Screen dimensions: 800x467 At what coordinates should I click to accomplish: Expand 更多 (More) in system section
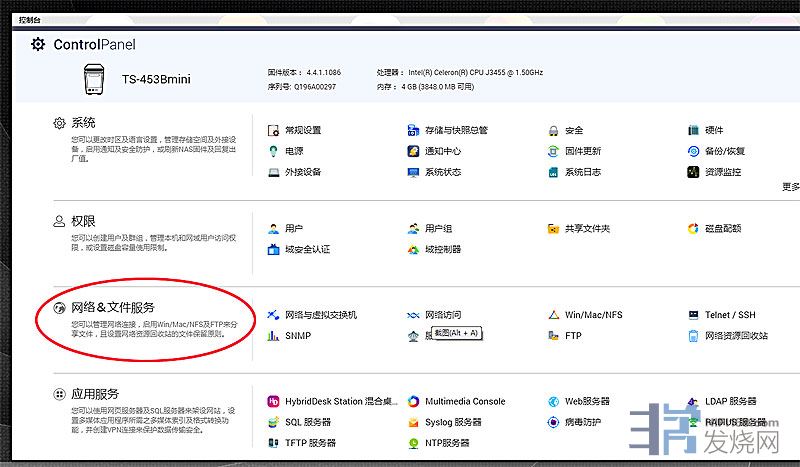(790, 186)
